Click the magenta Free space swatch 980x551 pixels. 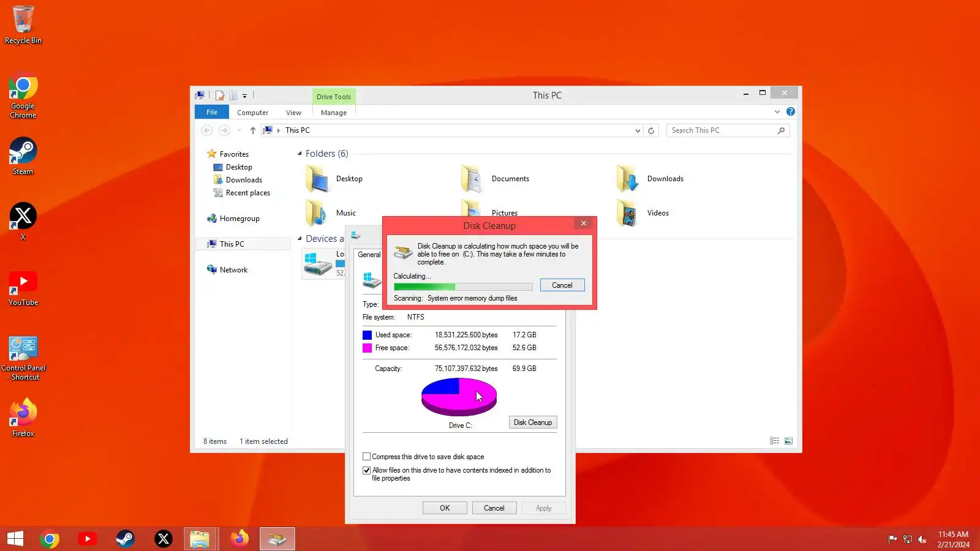367,348
